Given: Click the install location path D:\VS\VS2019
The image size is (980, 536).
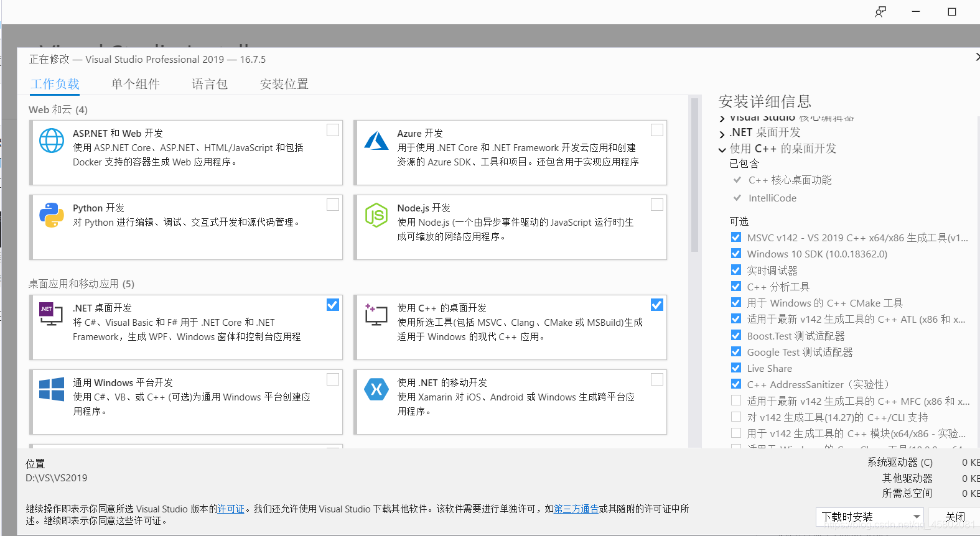Looking at the screenshot, I should click(57, 478).
